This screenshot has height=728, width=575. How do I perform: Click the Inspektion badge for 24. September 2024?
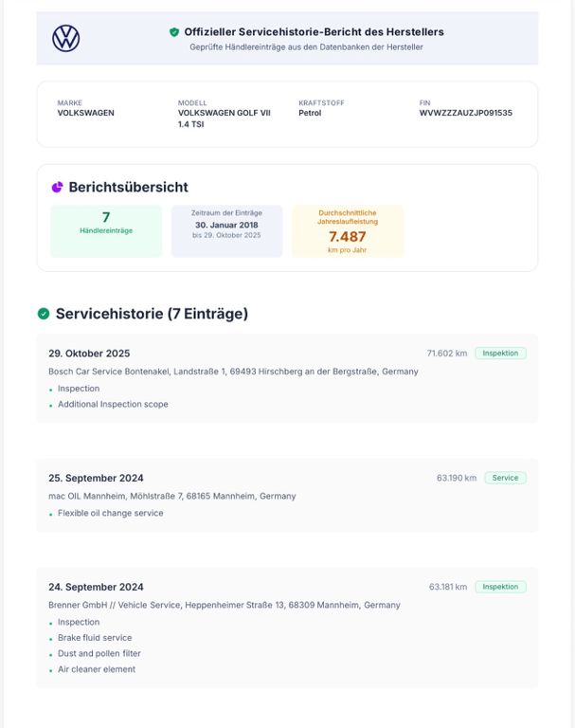pos(500,587)
